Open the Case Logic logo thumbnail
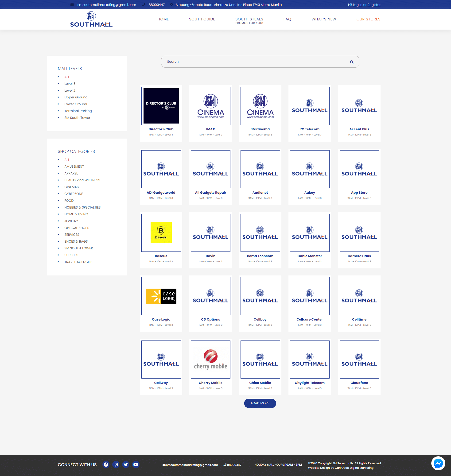Viewport: 451px width, 476px height. pyautogui.click(x=161, y=296)
